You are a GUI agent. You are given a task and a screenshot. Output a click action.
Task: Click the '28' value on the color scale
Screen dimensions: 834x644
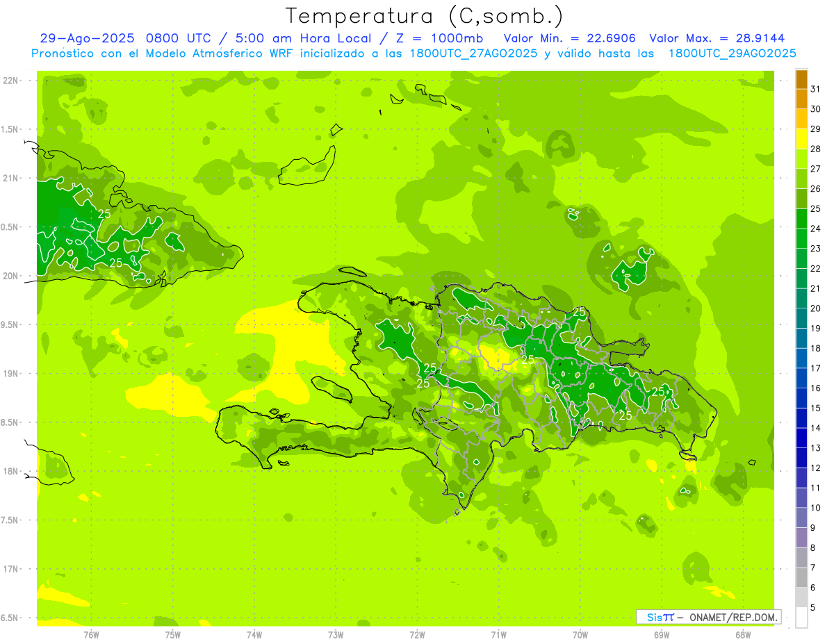click(816, 149)
